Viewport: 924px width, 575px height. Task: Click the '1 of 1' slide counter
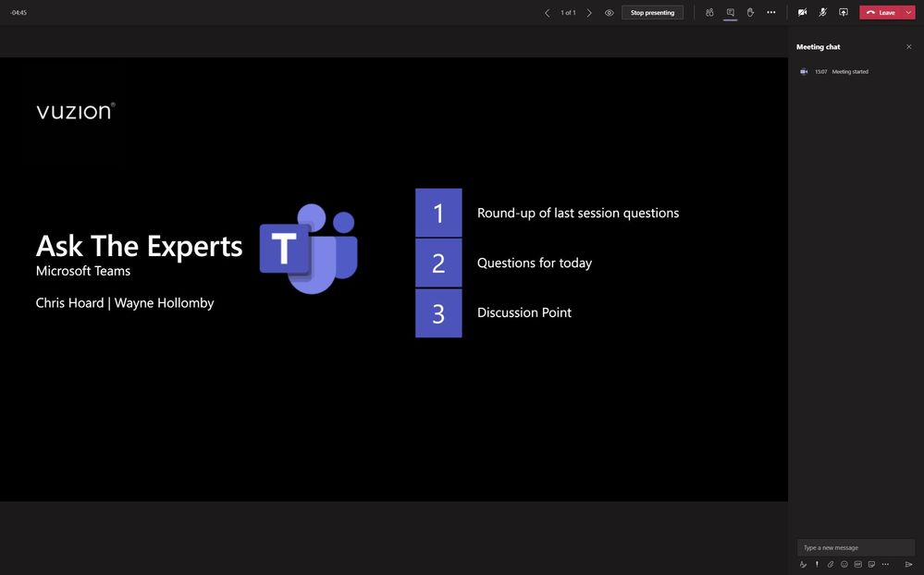click(x=568, y=12)
